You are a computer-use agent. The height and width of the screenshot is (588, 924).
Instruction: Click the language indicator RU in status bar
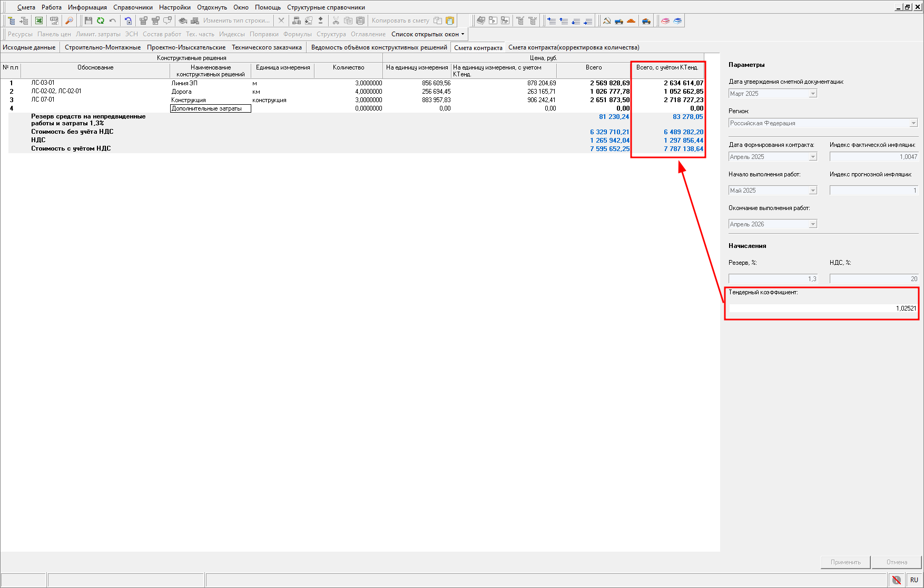point(914,580)
